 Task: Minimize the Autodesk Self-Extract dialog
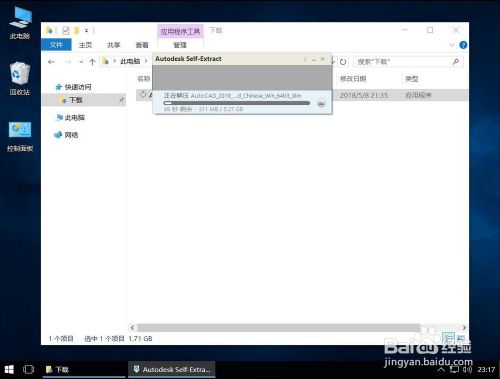(314, 59)
